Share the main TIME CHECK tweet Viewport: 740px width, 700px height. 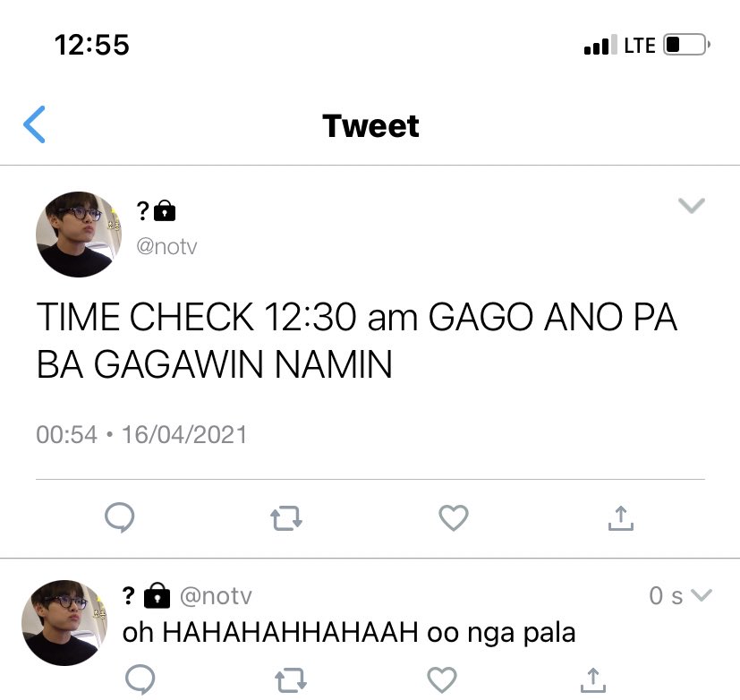621,518
